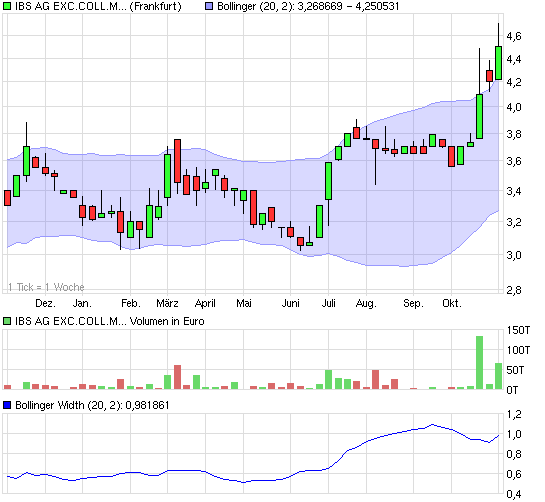Click the 'IBS AG EXC.COLL.M... (Frankfurt)' title
This screenshot has width=545, height=502.
pyautogui.click(x=98, y=6)
